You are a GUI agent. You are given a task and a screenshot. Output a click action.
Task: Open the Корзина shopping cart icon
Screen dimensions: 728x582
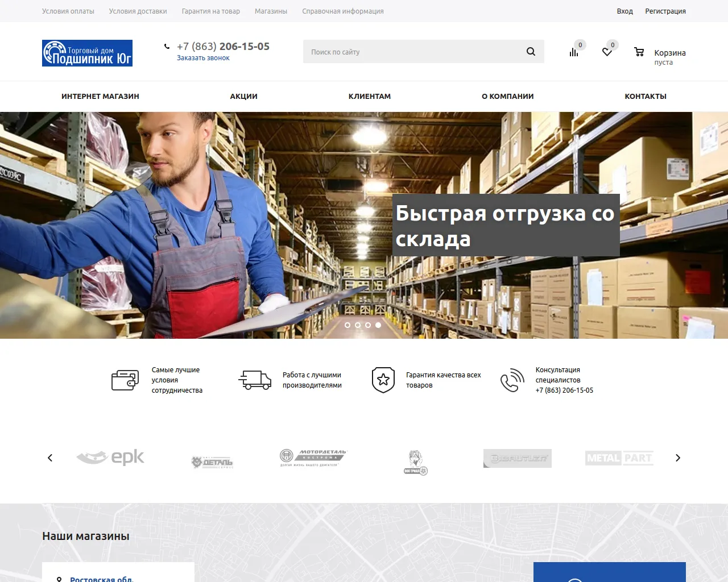639,52
